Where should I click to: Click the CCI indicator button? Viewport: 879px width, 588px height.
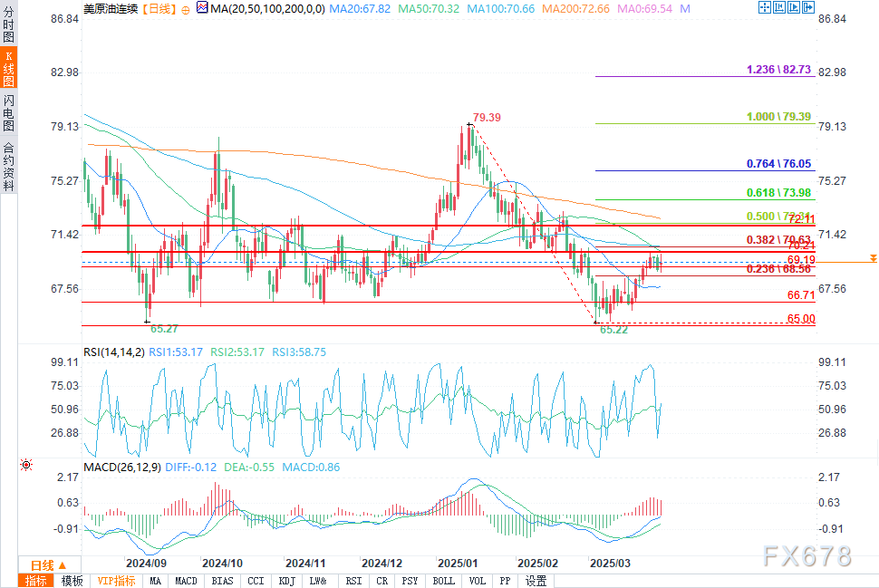pyautogui.click(x=256, y=581)
